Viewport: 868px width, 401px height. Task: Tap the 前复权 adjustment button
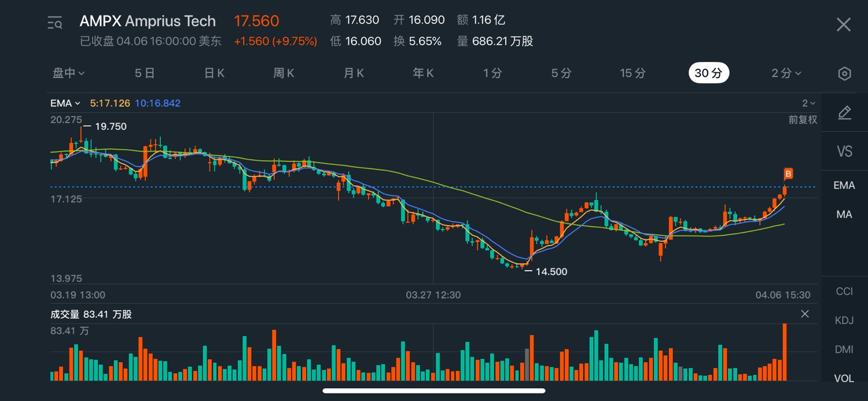803,120
